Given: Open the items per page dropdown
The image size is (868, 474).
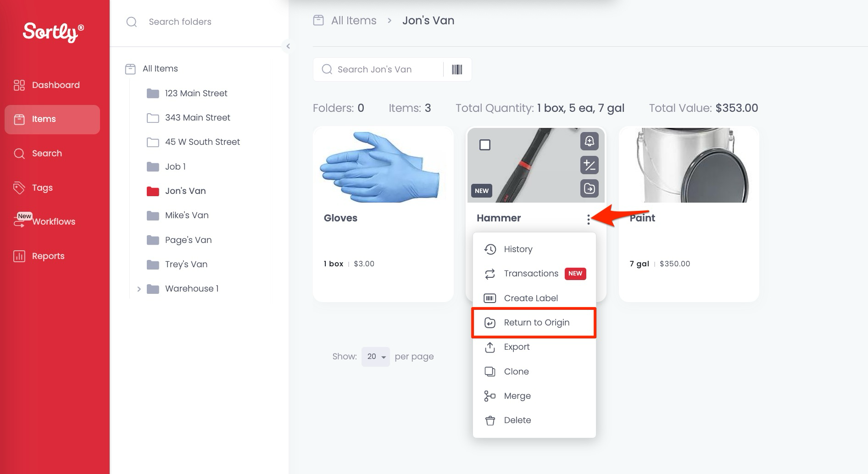Looking at the screenshot, I should coord(375,357).
